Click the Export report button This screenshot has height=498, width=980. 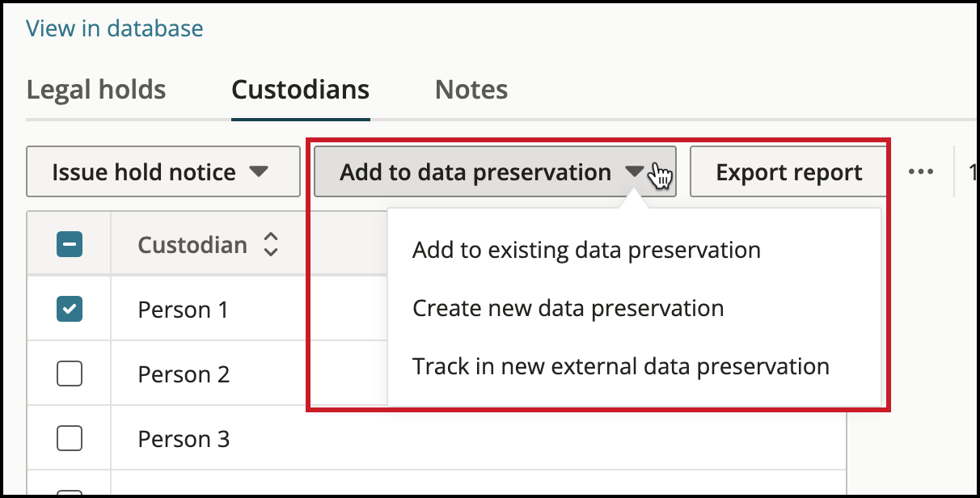pyautogui.click(x=788, y=172)
